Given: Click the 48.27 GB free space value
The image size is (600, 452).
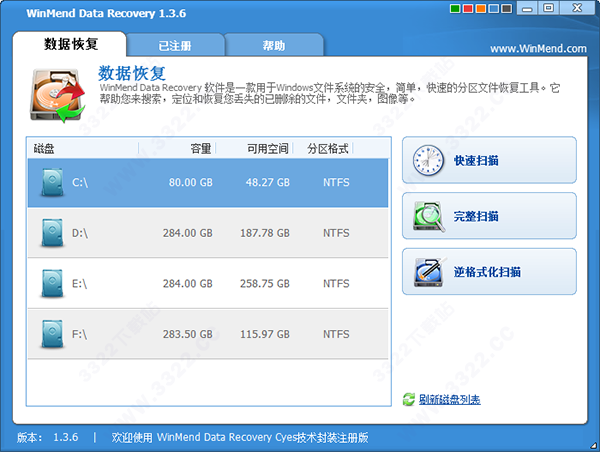Looking at the screenshot, I should 267,183.
